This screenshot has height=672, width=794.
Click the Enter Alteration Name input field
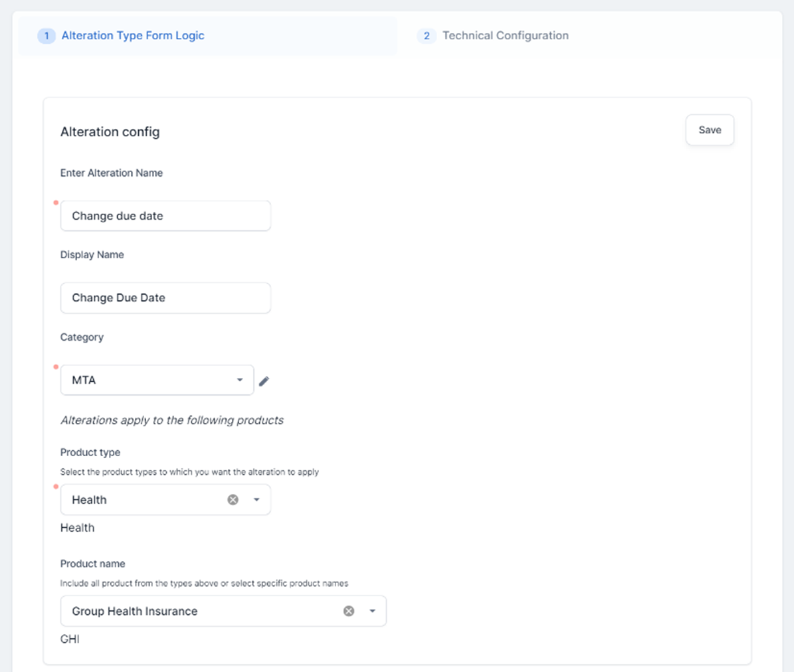[165, 216]
